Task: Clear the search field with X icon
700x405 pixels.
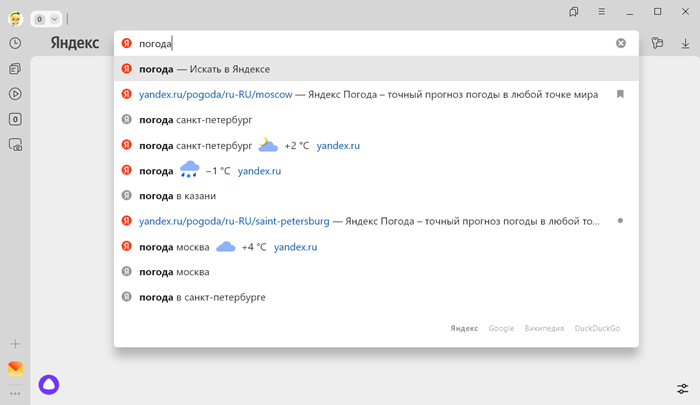Action: point(620,43)
